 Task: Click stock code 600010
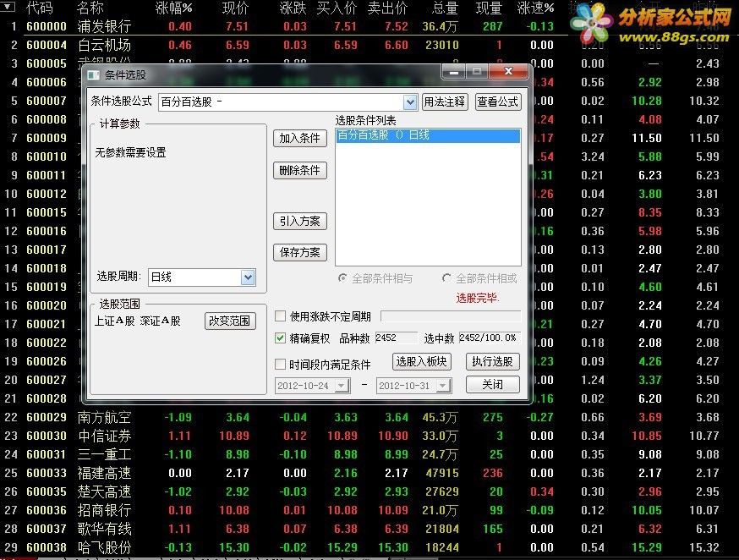click(47, 156)
